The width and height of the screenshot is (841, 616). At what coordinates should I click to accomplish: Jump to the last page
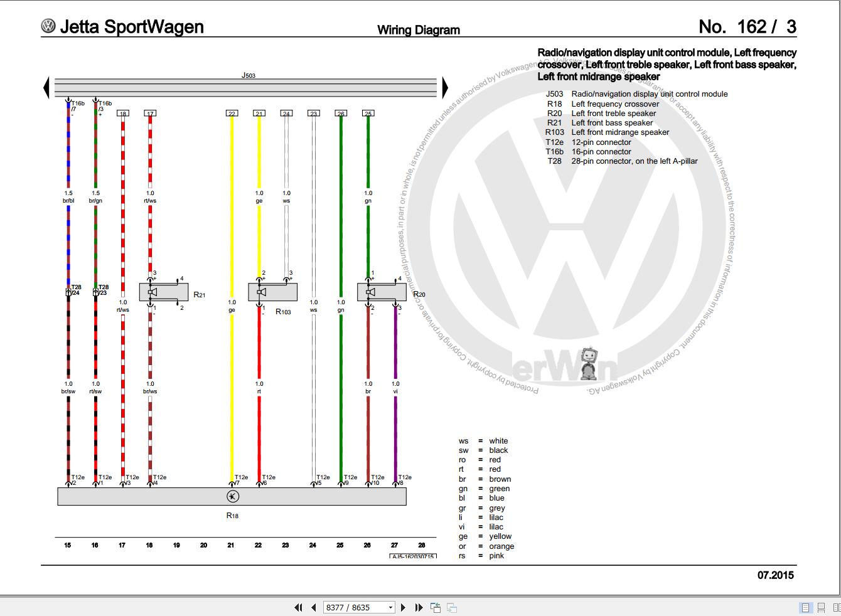[x=419, y=607]
